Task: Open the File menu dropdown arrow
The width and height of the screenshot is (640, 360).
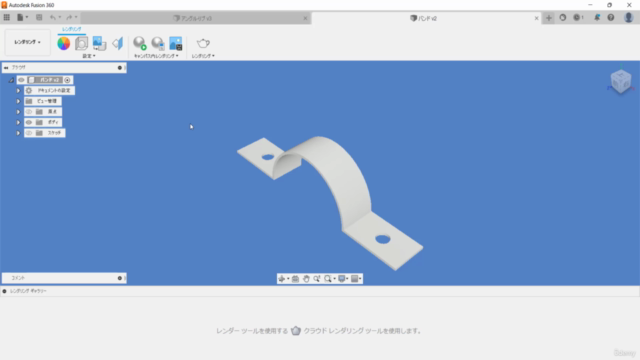Action: [x=27, y=18]
